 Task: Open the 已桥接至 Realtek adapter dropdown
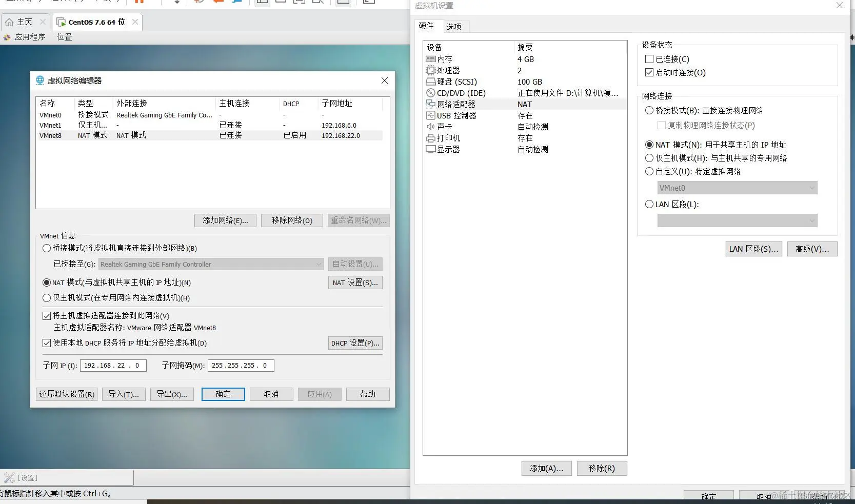[211, 264]
